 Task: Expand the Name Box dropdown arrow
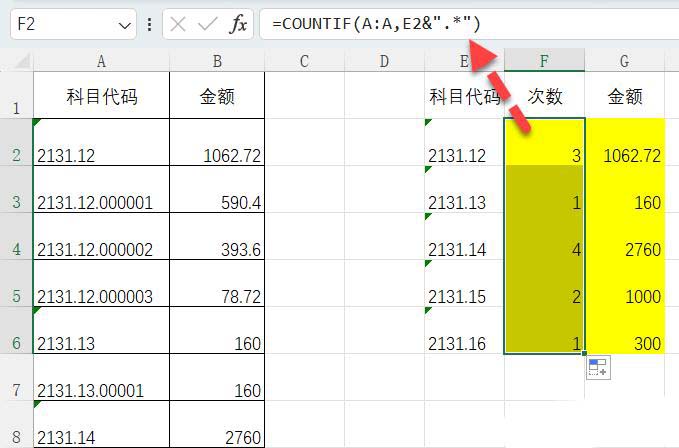[x=125, y=24]
